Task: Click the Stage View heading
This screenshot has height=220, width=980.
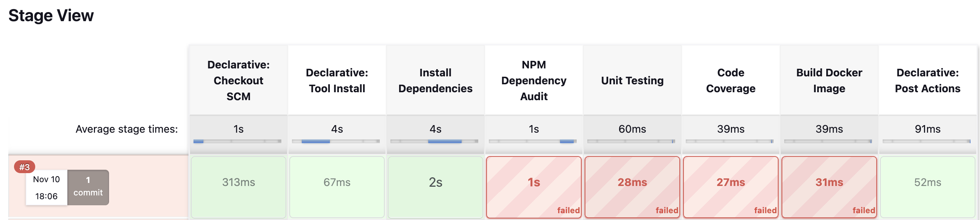Action: click(x=51, y=15)
